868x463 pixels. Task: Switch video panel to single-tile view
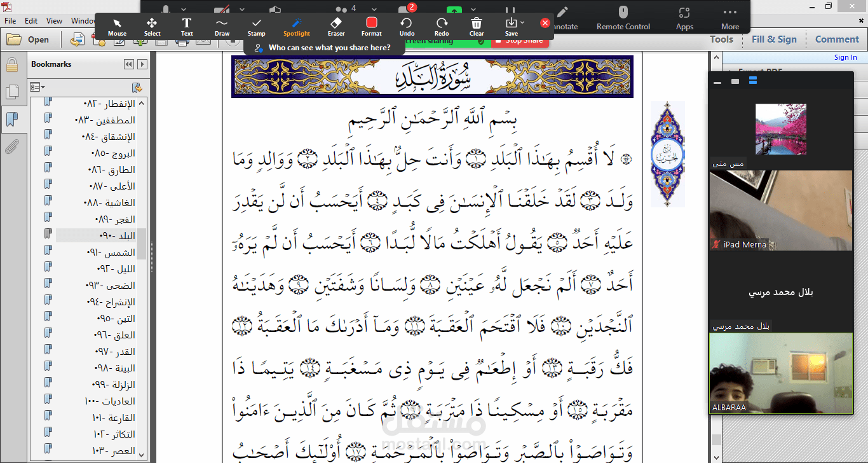point(735,81)
